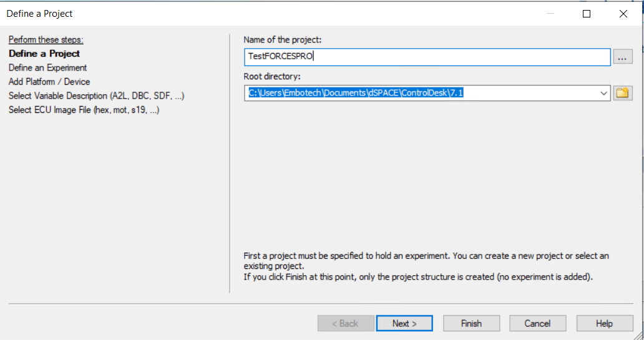Choose the Select ECU Image File step
This screenshot has height=340, width=644.
84,110
